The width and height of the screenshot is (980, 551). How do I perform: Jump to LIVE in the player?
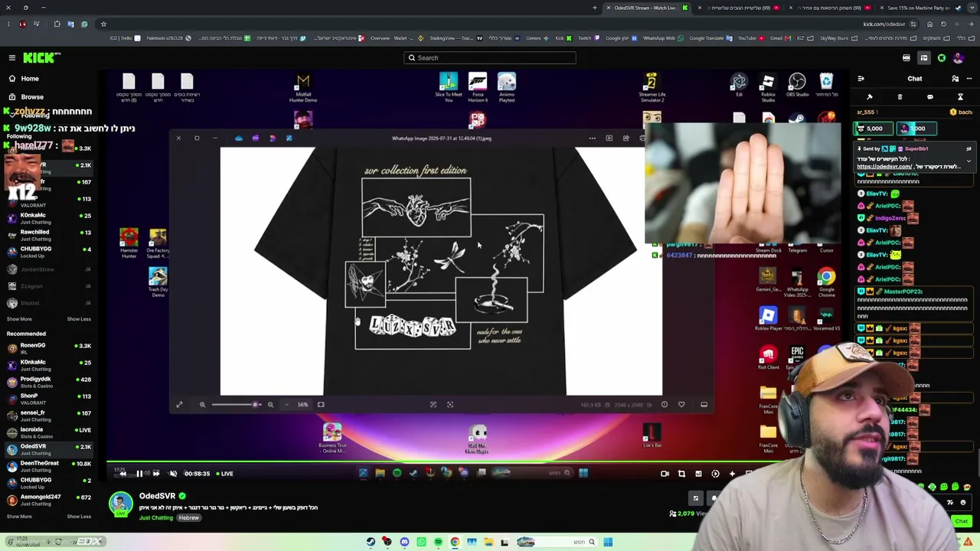coord(224,473)
